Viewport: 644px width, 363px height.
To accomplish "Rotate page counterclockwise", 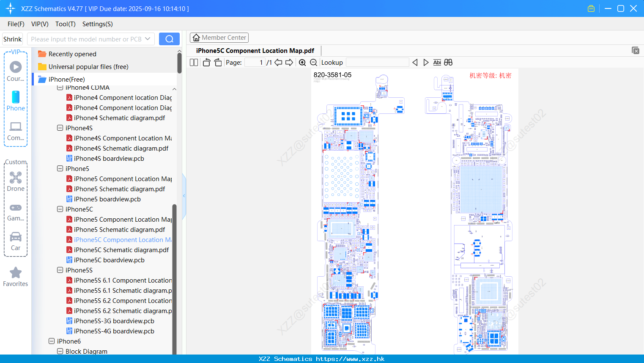I will click(206, 62).
